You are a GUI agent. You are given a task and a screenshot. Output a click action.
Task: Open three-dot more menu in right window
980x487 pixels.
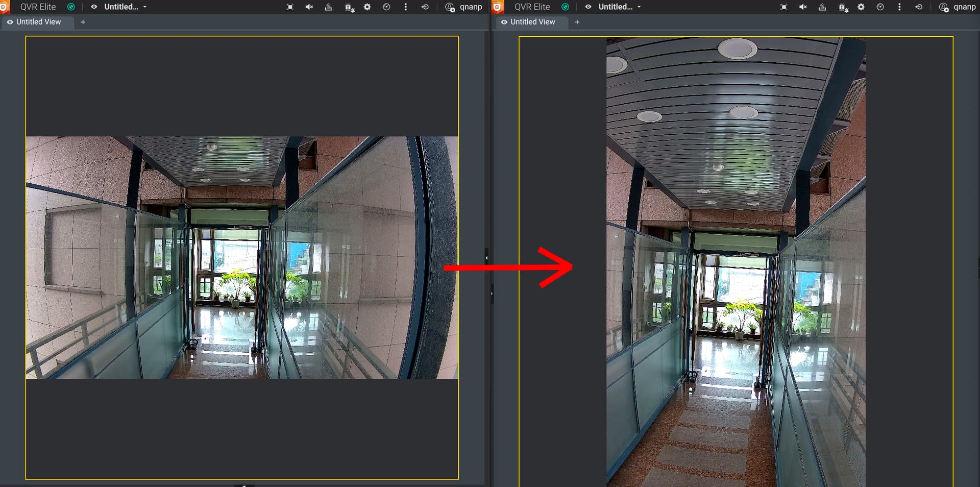[900, 7]
